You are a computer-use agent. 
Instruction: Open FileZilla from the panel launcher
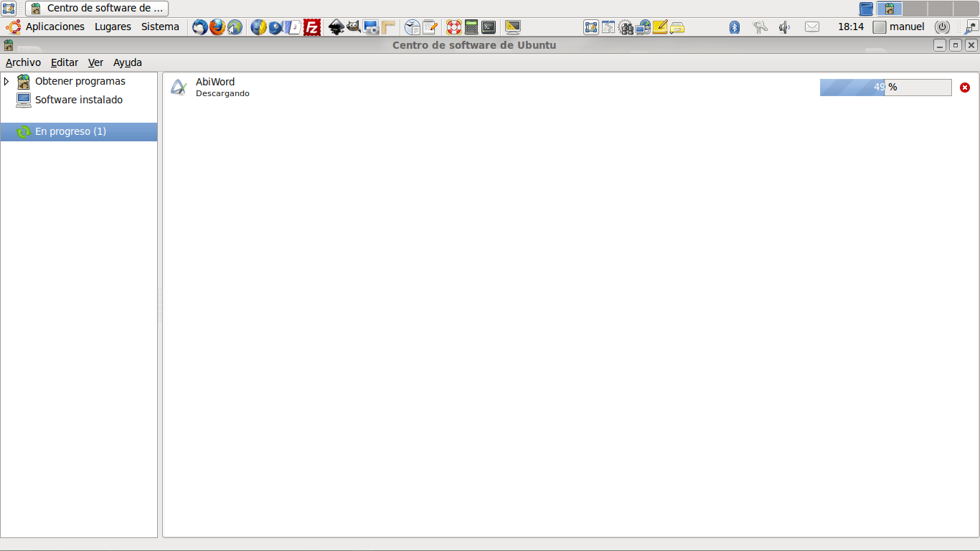point(312,27)
